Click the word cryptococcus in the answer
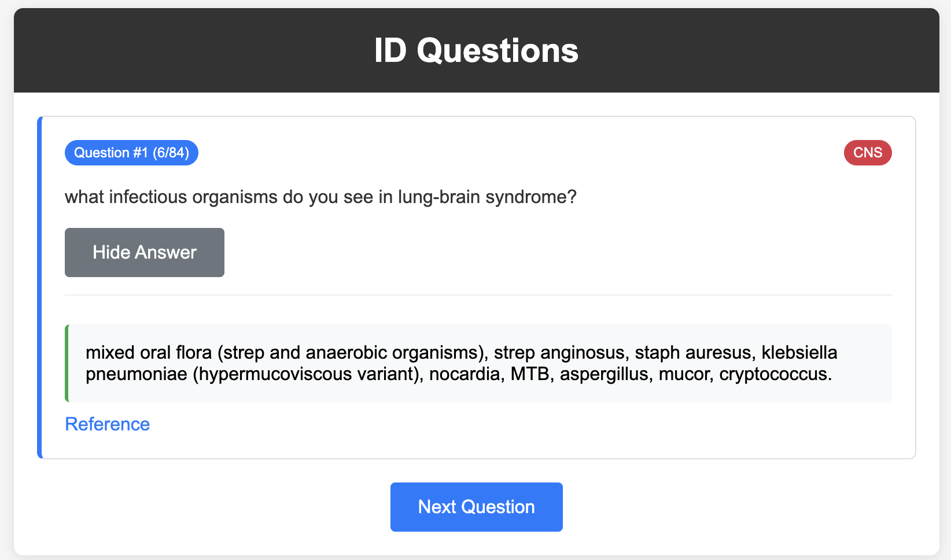 [x=775, y=374]
